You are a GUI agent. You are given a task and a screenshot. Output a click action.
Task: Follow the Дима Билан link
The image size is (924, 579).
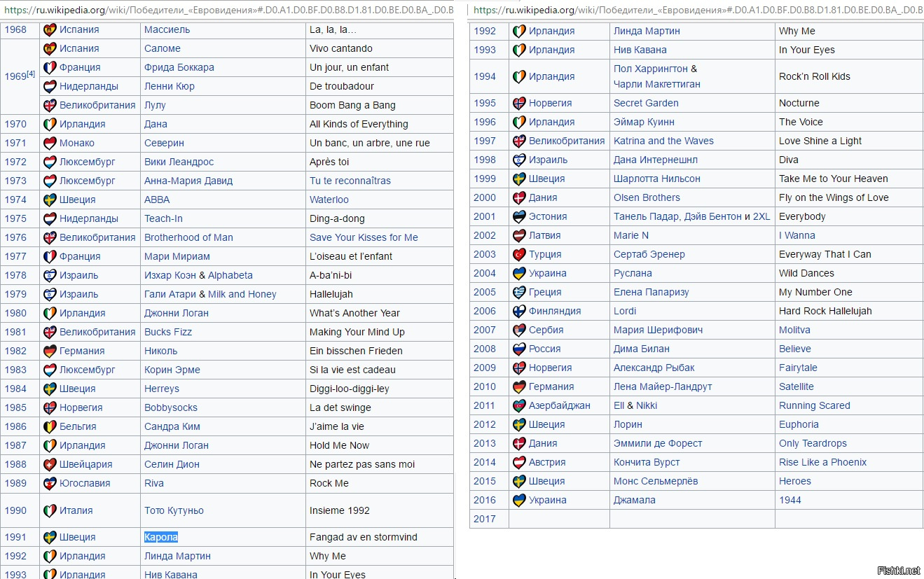click(642, 349)
